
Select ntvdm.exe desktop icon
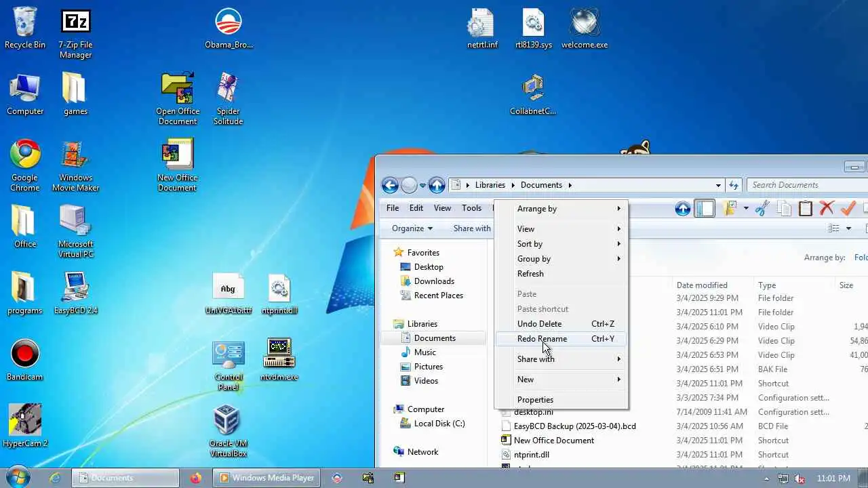point(279,360)
